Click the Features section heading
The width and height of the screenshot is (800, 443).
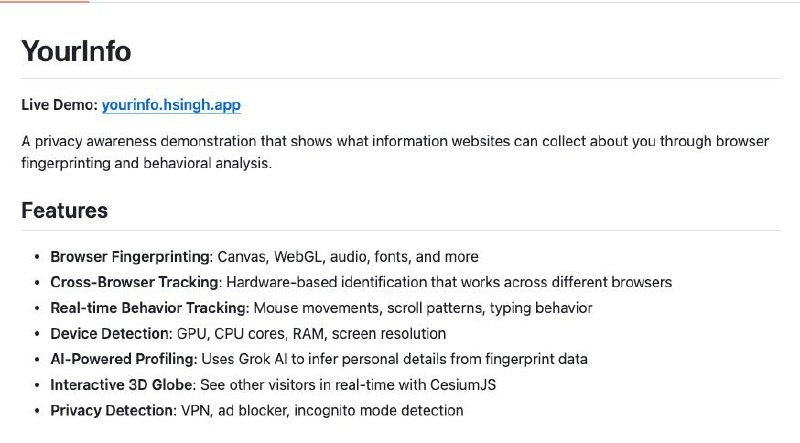tap(64, 211)
